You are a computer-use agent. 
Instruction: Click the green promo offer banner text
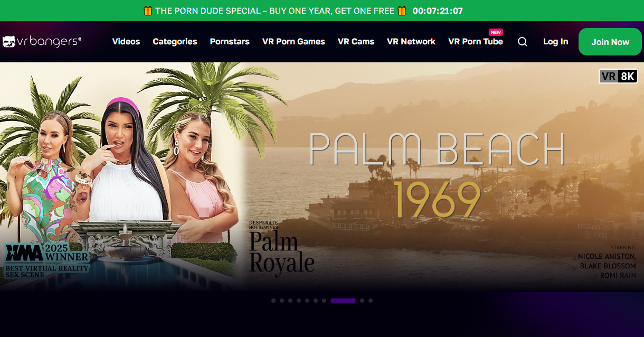point(275,11)
